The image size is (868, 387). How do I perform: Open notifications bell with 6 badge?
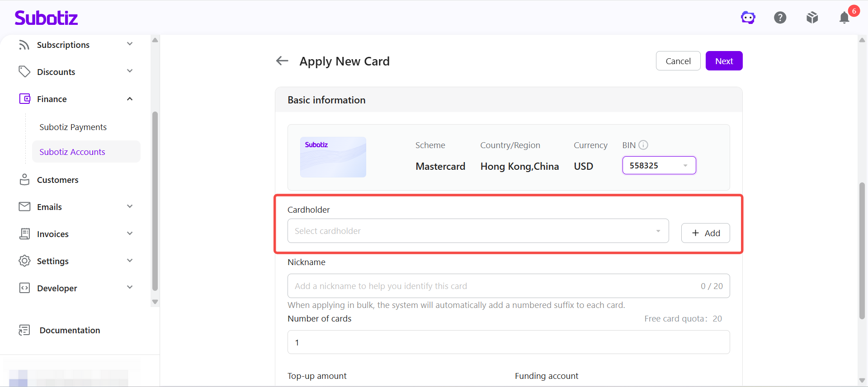click(x=844, y=18)
